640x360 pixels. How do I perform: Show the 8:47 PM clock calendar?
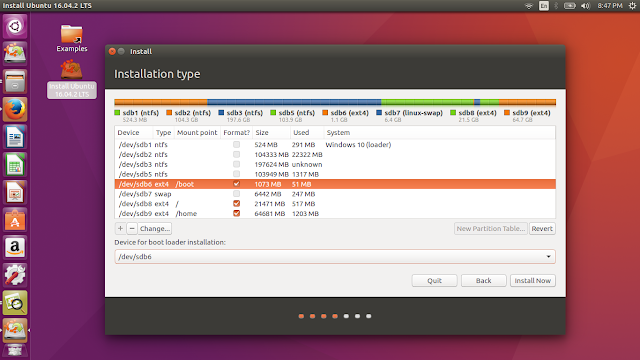610,6
